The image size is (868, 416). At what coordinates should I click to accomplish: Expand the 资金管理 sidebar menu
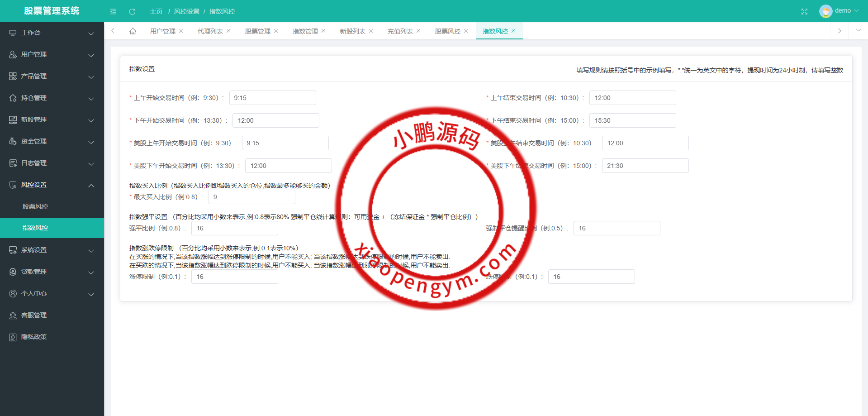coord(52,141)
